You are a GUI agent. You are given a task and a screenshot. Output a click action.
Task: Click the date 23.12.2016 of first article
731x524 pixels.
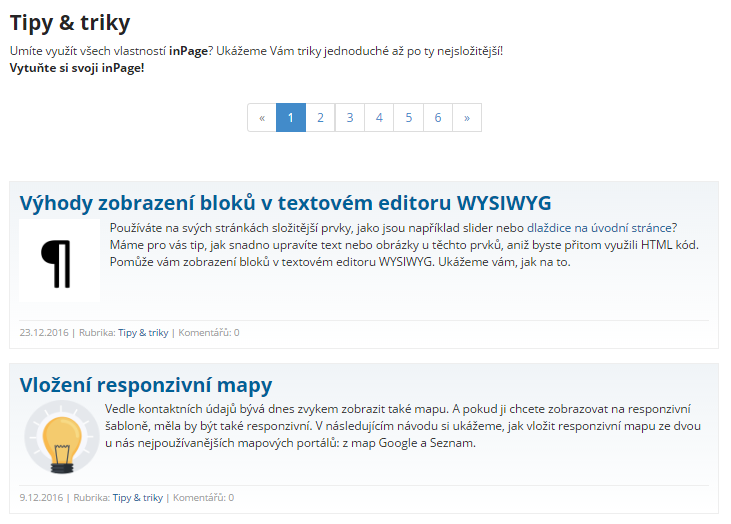(43, 333)
